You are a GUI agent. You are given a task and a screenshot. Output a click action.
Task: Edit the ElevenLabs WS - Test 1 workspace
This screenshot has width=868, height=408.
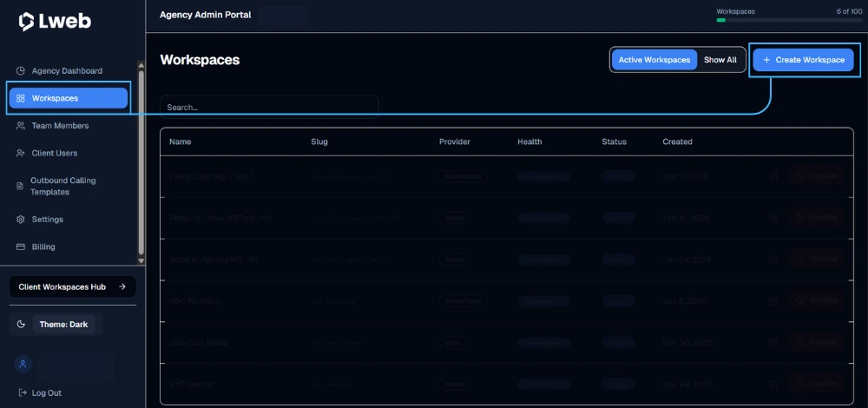point(773,176)
